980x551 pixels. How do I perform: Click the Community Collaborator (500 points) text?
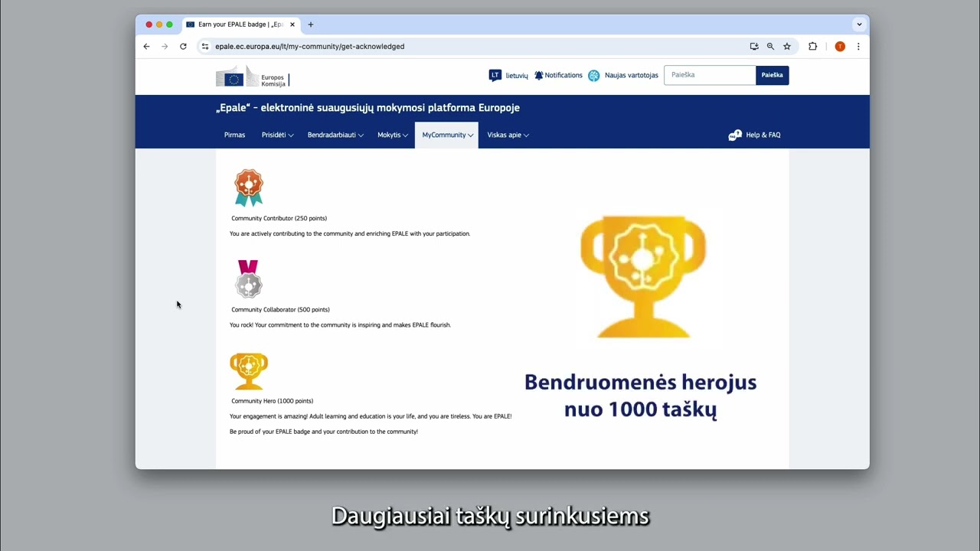coord(280,310)
